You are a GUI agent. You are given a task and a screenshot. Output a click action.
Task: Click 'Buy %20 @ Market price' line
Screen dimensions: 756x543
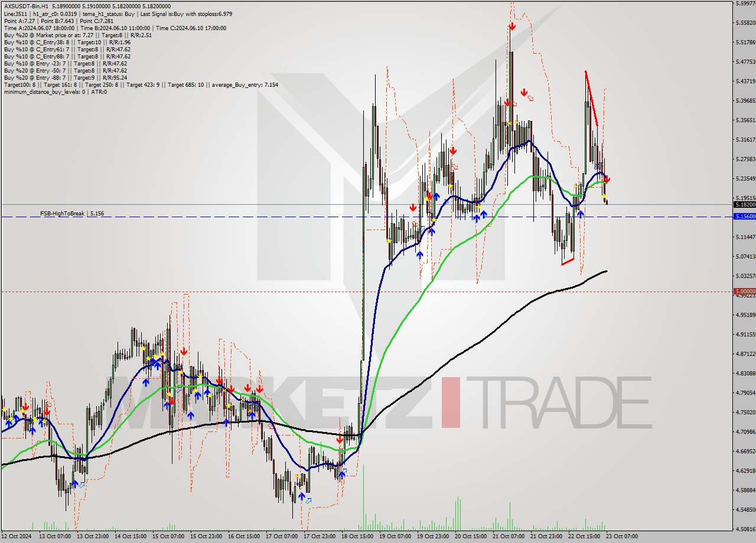[x=77, y=35]
